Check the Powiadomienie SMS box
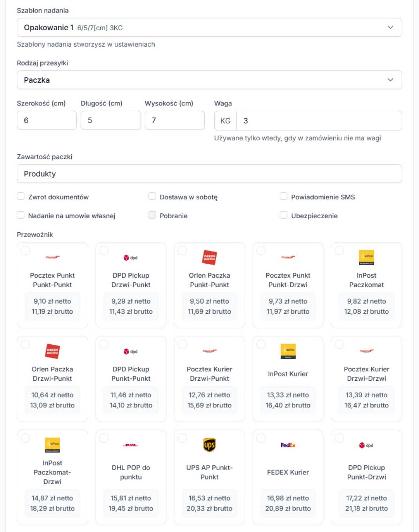The image size is (419, 532). [x=284, y=197]
